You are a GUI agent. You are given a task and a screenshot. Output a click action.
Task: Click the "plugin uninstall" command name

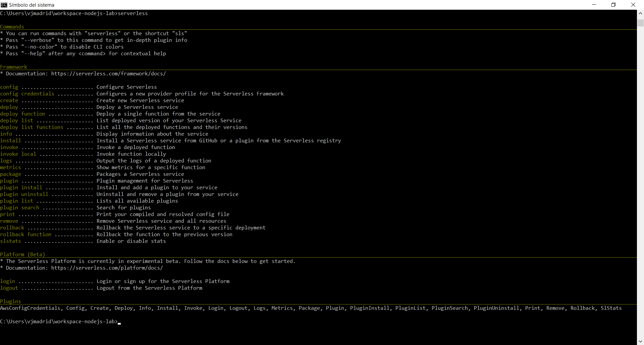click(24, 194)
